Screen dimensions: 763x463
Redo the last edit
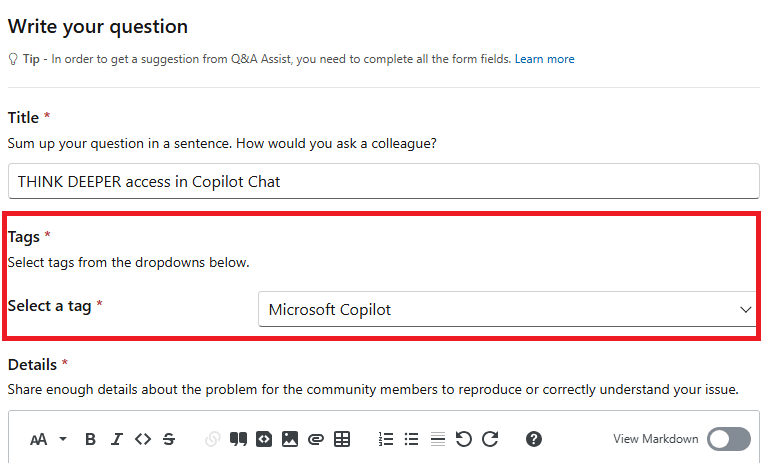[490, 439]
